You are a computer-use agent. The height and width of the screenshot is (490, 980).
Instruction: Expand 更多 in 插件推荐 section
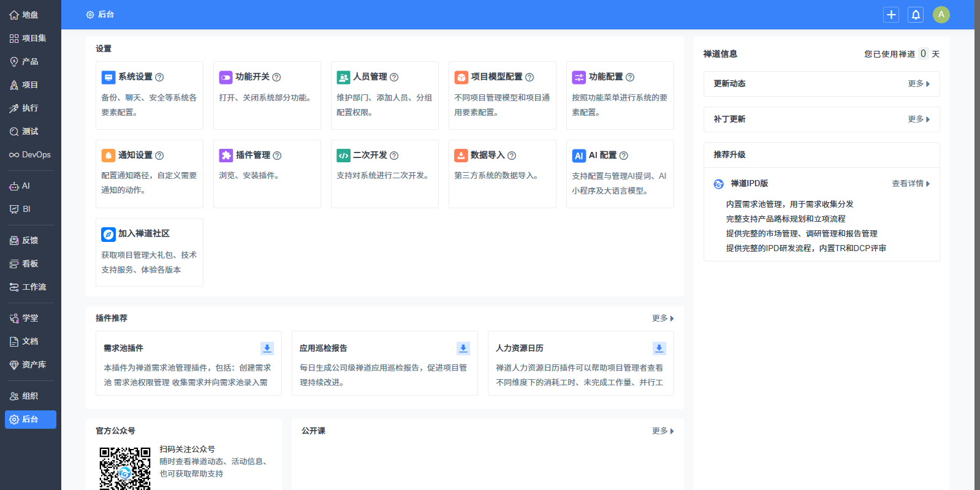click(x=663, y=318)
